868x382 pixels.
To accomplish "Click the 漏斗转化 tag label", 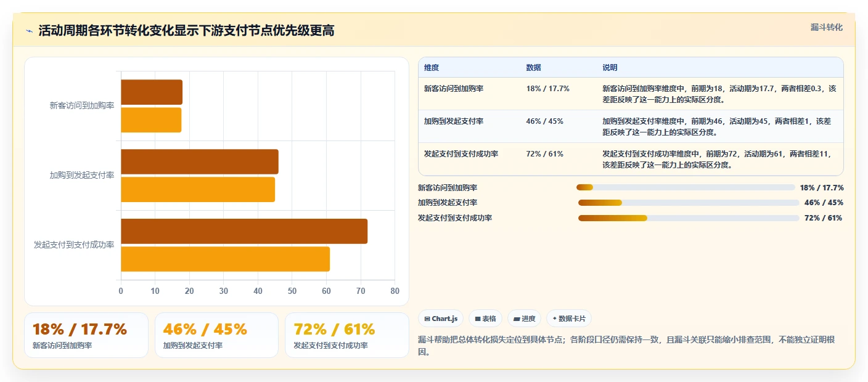I will point(826,27).
